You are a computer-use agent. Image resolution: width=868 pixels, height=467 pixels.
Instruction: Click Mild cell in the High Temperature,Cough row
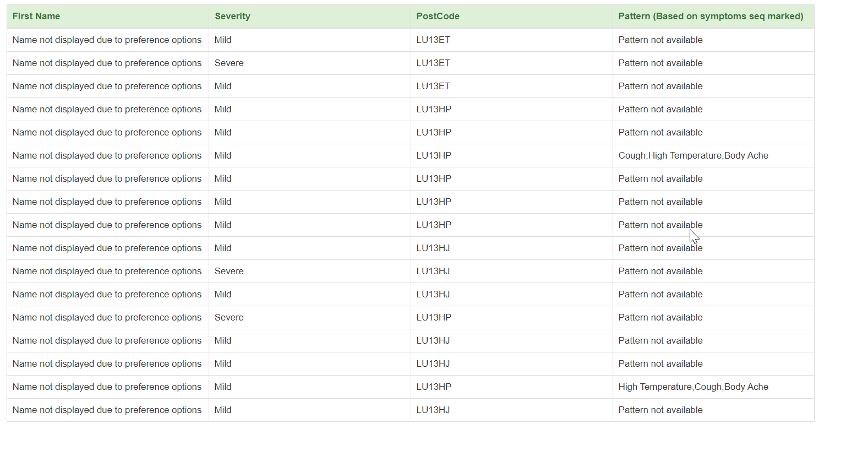[310, 387]
